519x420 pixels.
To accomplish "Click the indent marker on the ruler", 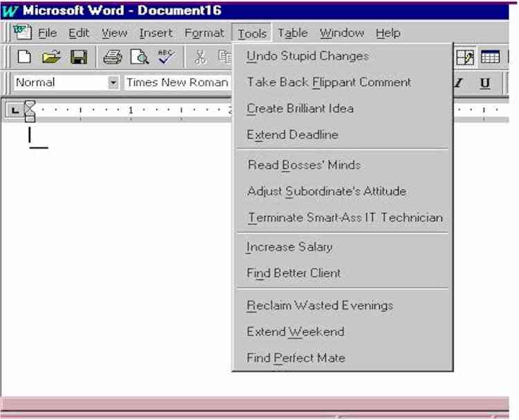I will (30, 111).
